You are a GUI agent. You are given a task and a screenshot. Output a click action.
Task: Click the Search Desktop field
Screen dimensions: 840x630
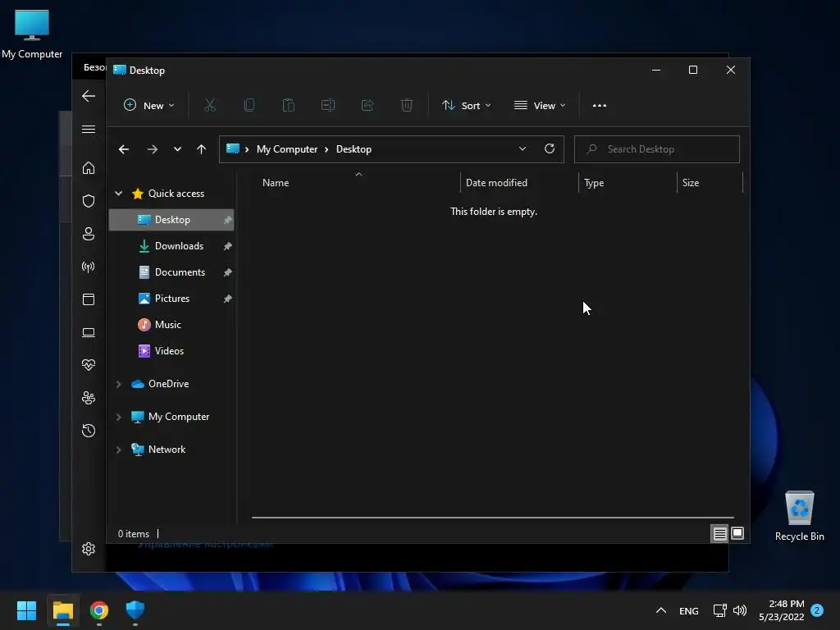(x=657, y=149)
